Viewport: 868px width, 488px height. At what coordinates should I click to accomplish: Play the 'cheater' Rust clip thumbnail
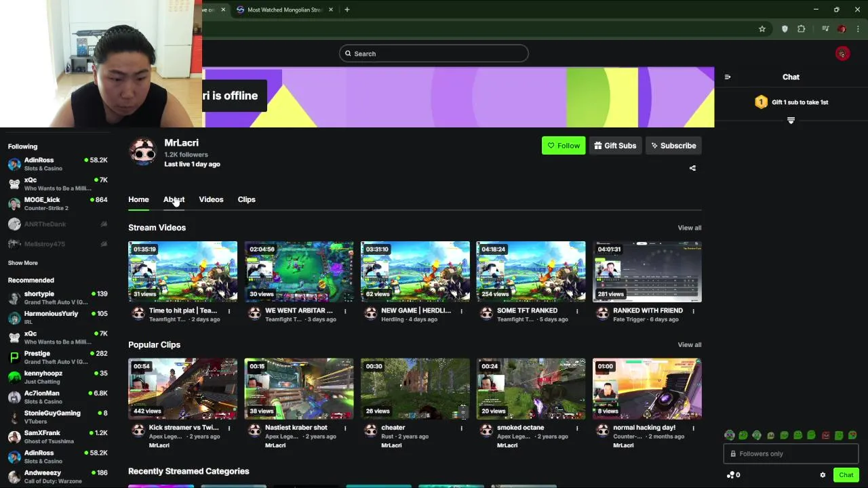click(x=415, y=389)
